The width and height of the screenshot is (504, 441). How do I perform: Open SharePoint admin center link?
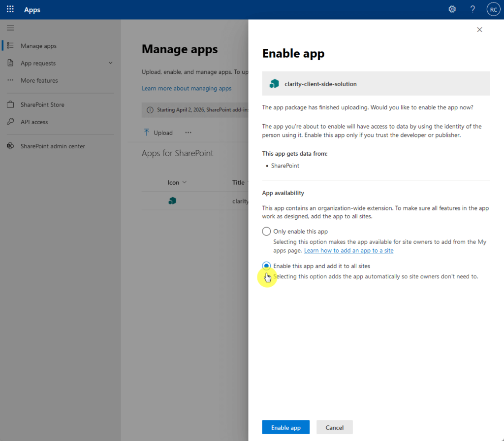53,146
